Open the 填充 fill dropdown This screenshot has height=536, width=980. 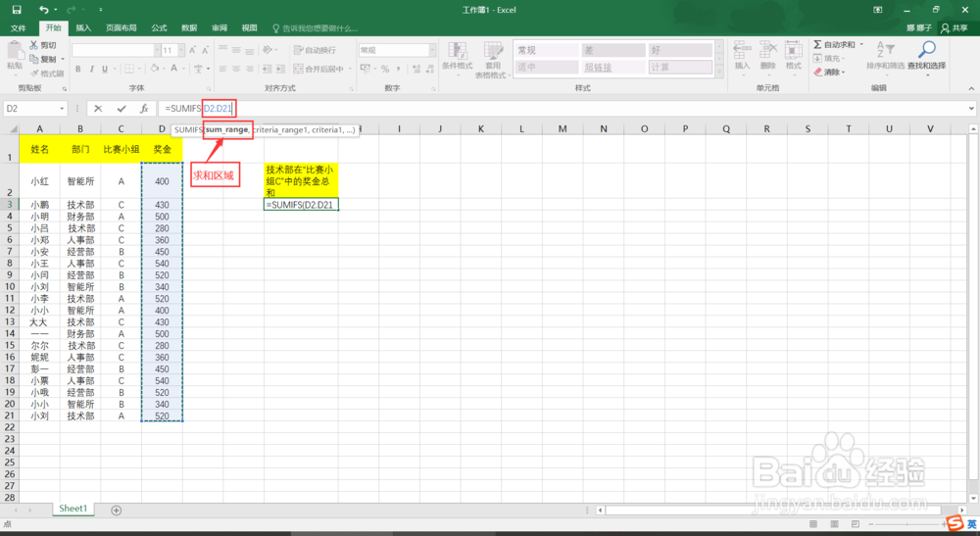click(829, 58)
